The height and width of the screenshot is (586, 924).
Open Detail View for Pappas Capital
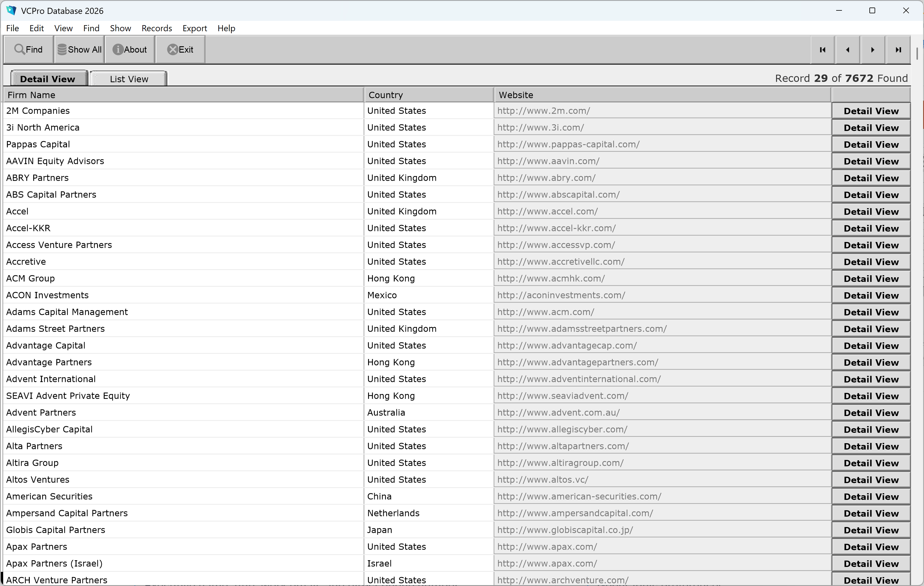871,144
